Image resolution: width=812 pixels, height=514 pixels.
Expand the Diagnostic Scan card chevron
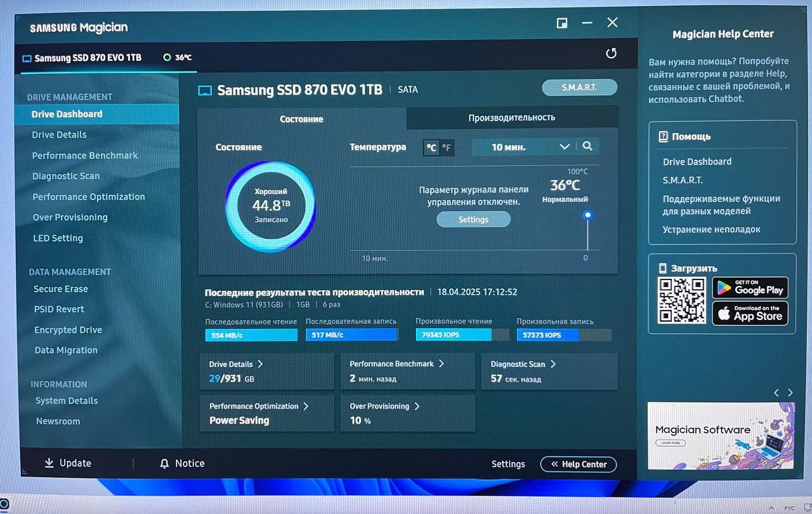pos(553,364)
